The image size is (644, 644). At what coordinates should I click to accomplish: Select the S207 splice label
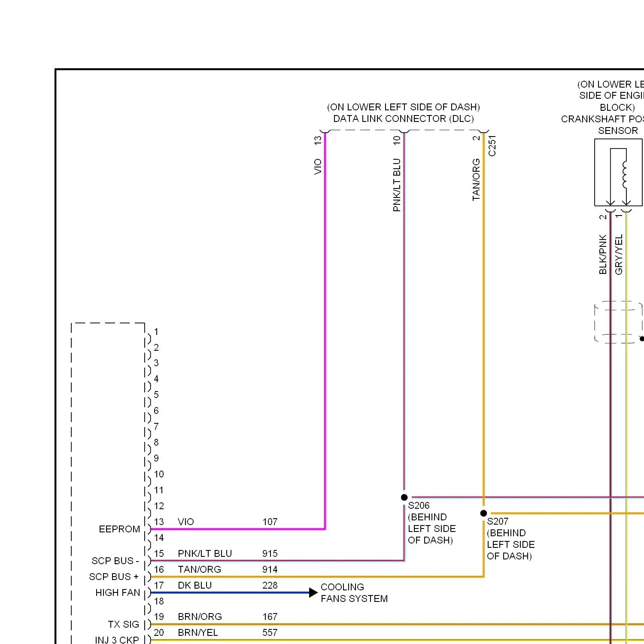(x=498, y=521)
